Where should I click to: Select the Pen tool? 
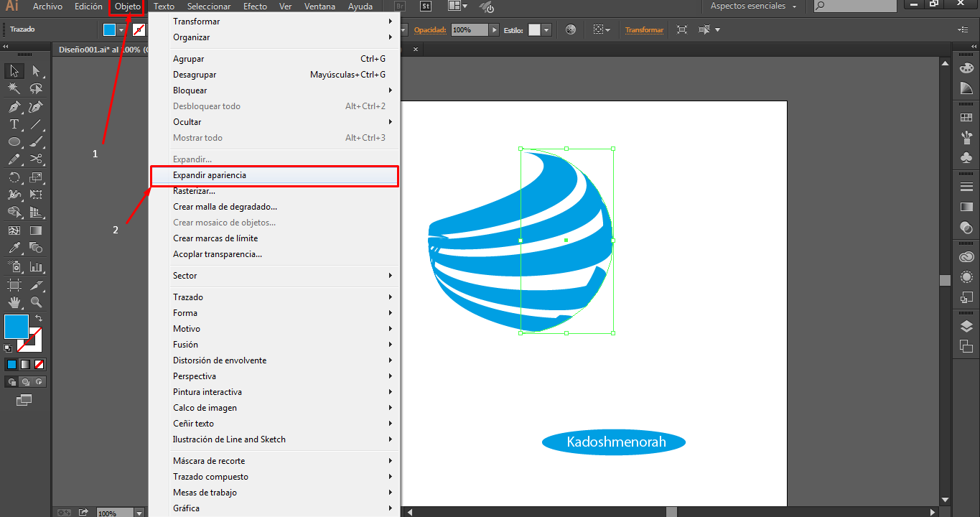14,107
